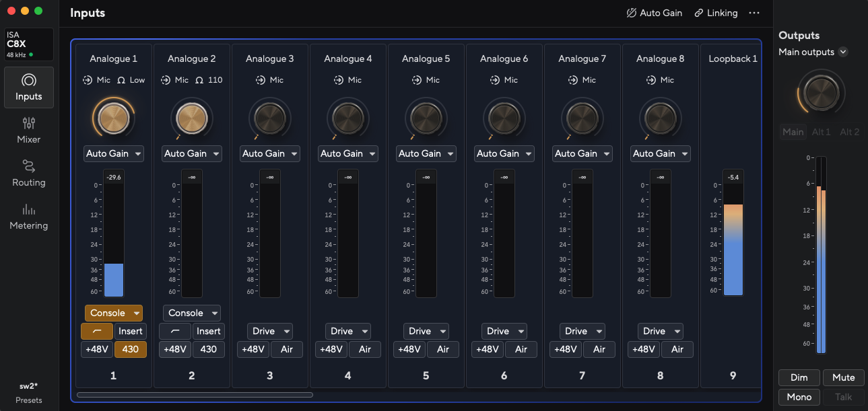
Task: Toggle +48V phantom power on channel 2
Action: [x=175, y=349]
